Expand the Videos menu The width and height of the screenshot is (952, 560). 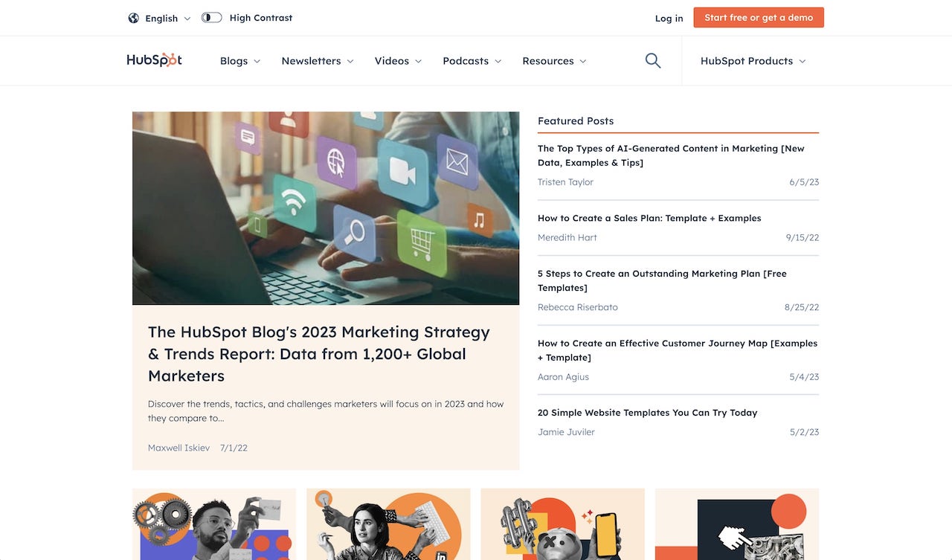398,61
